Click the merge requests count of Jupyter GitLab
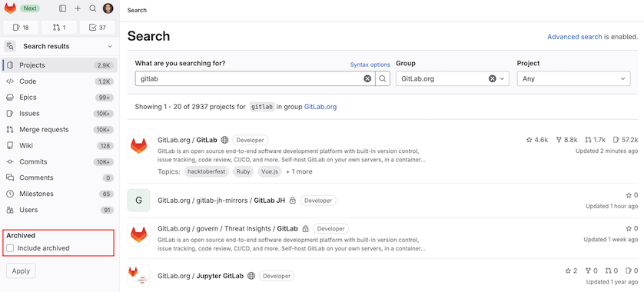 point(612,271)
